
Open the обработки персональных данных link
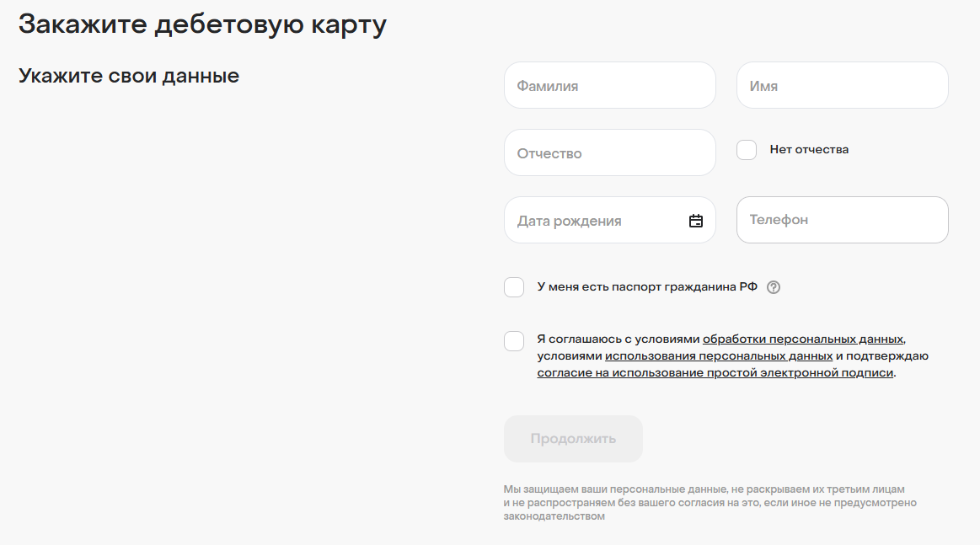click(803, 339)
